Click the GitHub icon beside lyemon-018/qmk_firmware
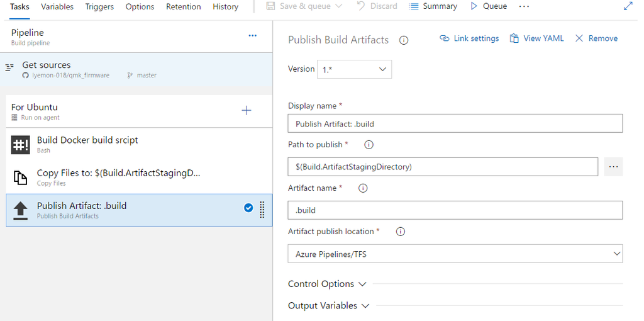 pos(25,76)
